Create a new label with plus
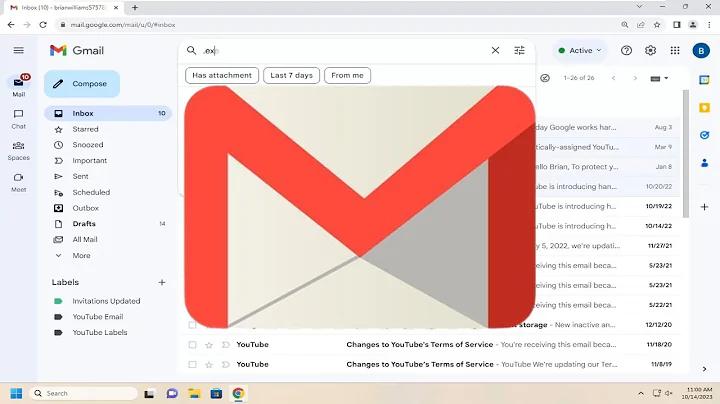Screen dimensions: 720x404 coord(162,282)
